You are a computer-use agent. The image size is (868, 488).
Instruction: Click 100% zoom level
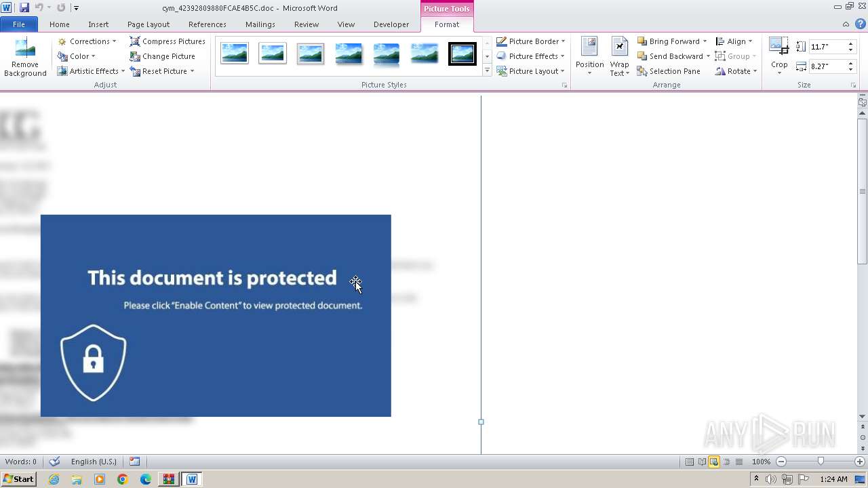coord(761,462)
